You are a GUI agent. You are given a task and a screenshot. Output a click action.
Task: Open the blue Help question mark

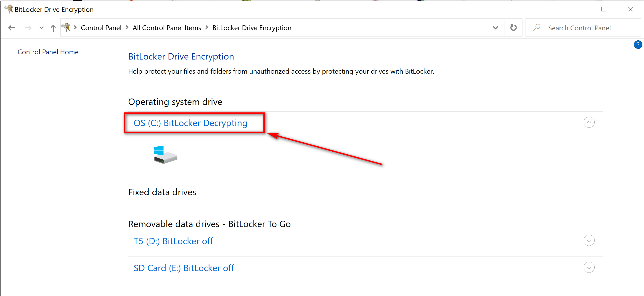coord(638,45)
